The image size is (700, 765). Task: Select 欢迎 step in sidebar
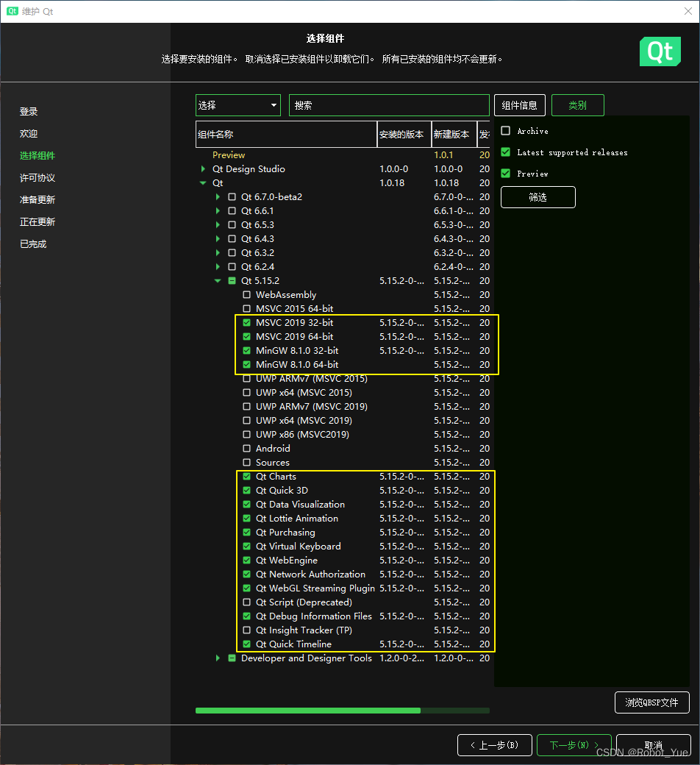point(29,134)
